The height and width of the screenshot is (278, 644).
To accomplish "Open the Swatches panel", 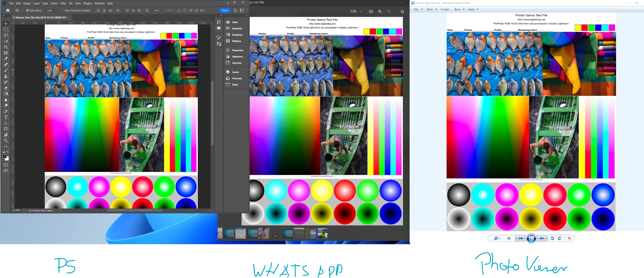I will pos(237,28).
